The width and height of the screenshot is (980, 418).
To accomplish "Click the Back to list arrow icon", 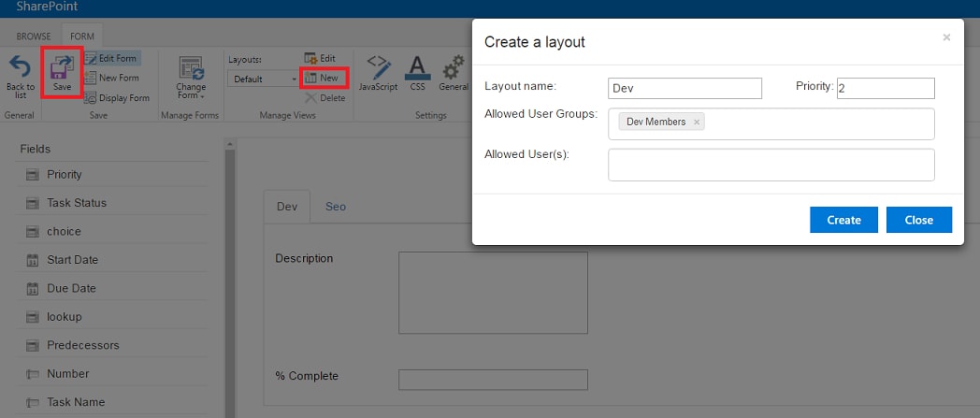I will click(20, 68).
